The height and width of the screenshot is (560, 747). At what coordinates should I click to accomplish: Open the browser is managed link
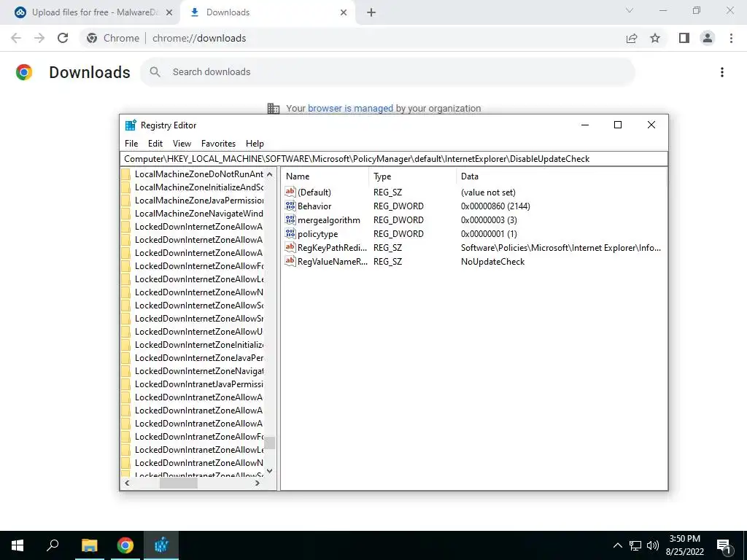click(350, 108)
